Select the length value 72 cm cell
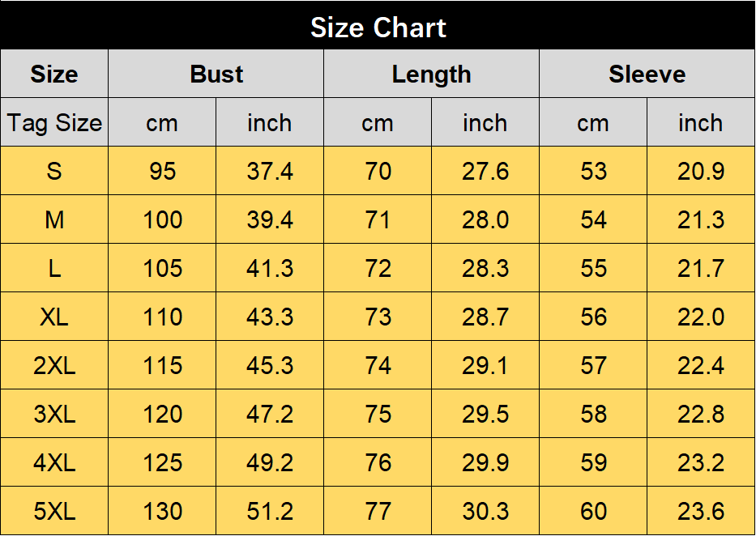 tap(378, 268)
